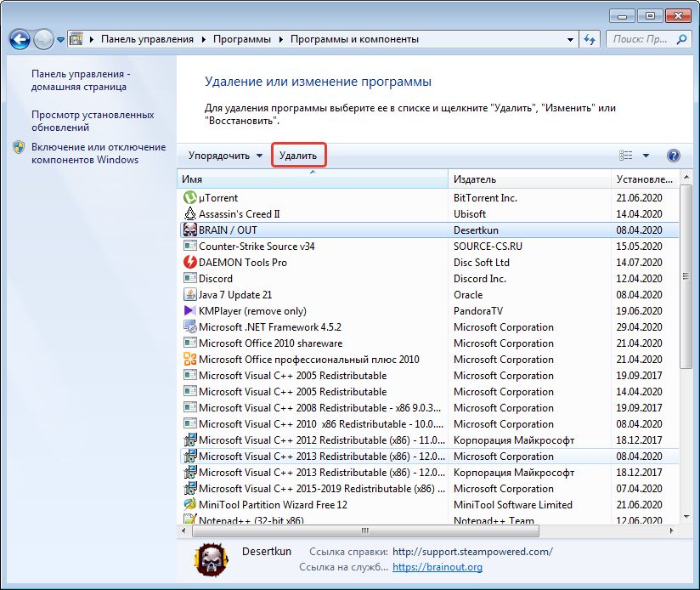
Task: Click the PandoraTV publisher cell
Action: tap(478, 311)
